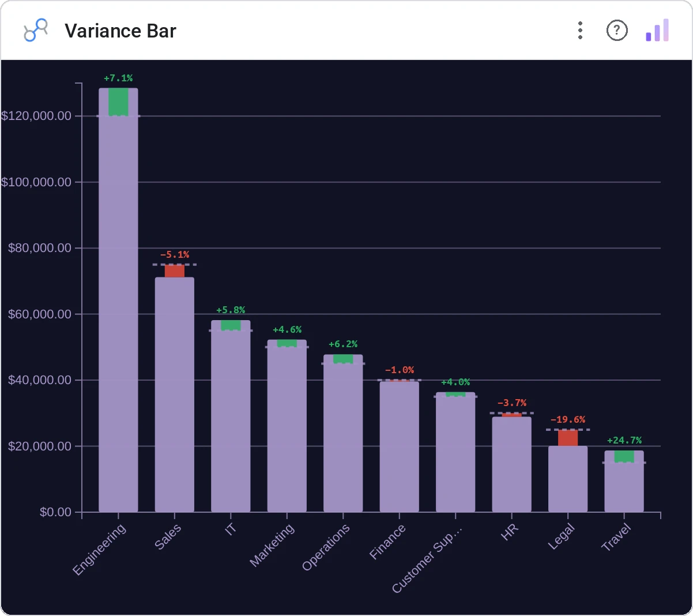The height and width of the screenshot is (616, 693).
Task: Click the Legal axis label
Action: (x=562, y=536)
